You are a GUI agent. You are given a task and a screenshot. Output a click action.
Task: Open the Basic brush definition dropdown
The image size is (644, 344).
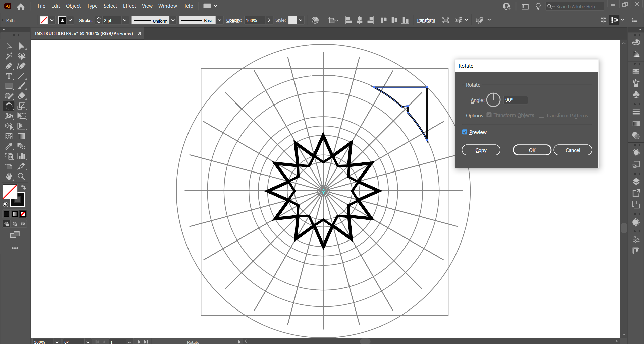(x=219, y=20)
